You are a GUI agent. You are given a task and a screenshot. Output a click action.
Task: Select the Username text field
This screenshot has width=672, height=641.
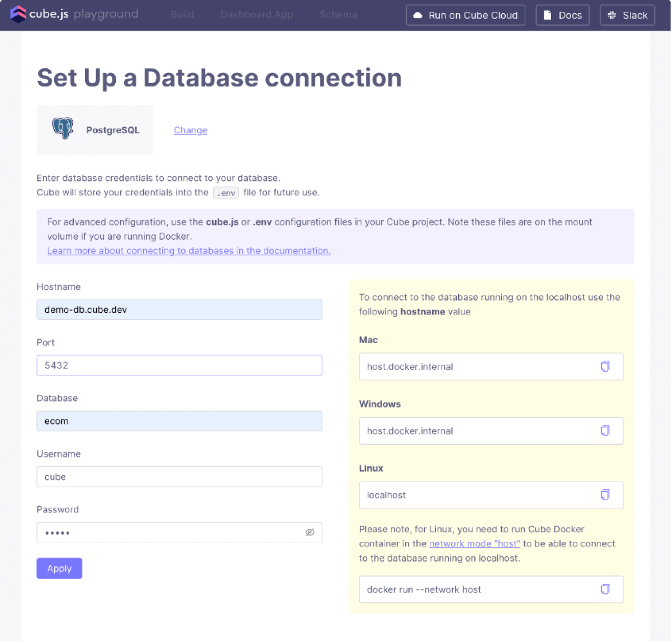(x=179, y=477)
